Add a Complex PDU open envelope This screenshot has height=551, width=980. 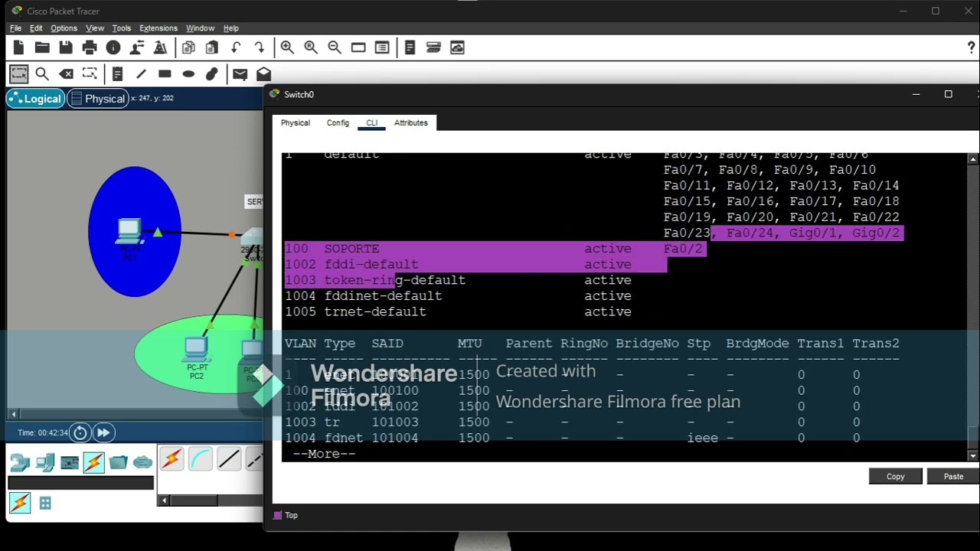coord(263,73)
